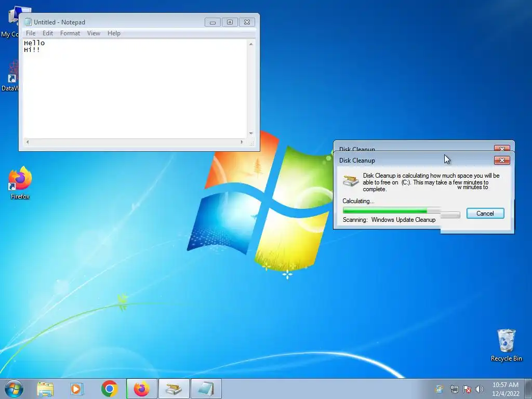Open the View menu in Notepad

click(x=94, y=33)
